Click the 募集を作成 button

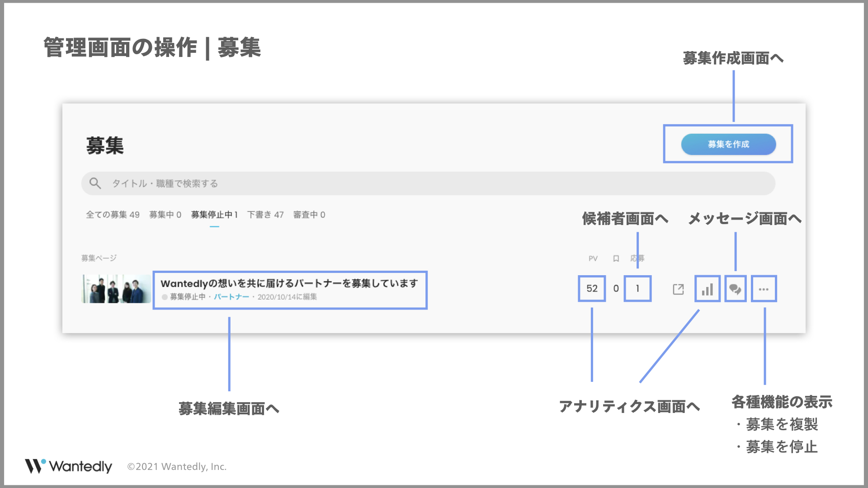tap(728, 144)
